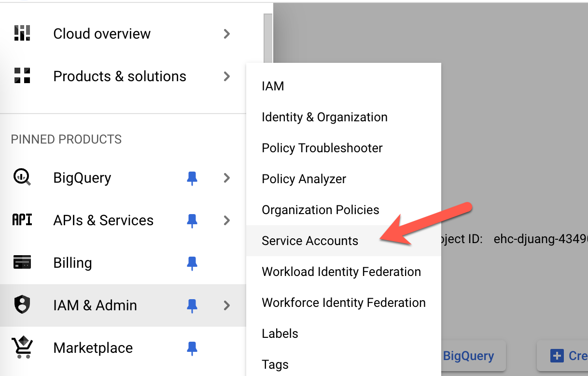The width and height of the screenshot is (588, 376).
Task: Select the IAM & Admin shield icon
Action: click(22, 305)
